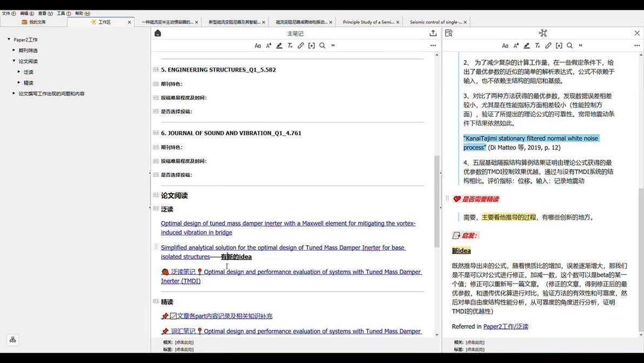Expand the 精读 outline node
This screenshot has width=644, height=363.
pyautogui.click(x=19, y=83)
